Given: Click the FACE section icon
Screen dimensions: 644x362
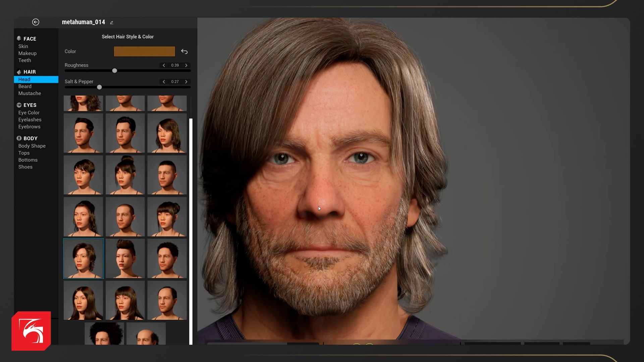Looking at the screenshot, I should click(19, 39).
